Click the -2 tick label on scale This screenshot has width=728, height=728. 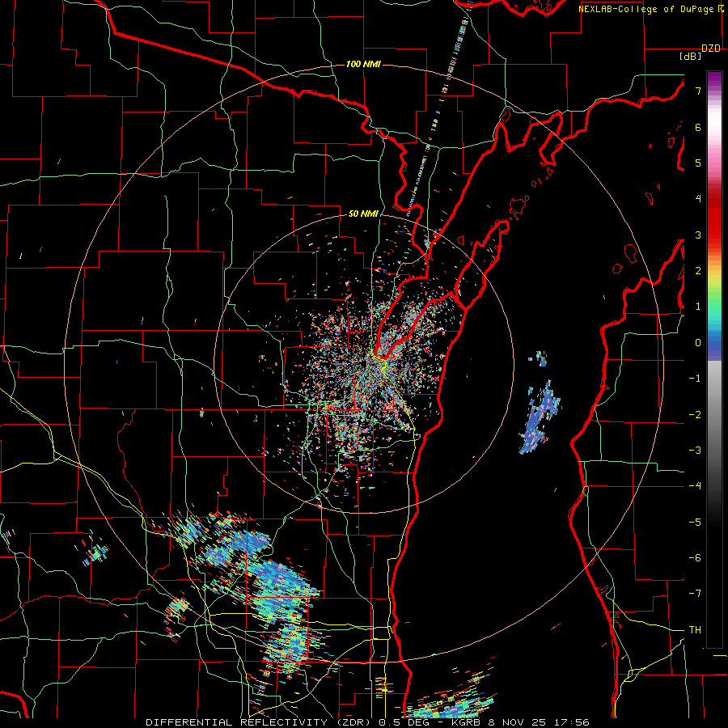click(695, 415)
